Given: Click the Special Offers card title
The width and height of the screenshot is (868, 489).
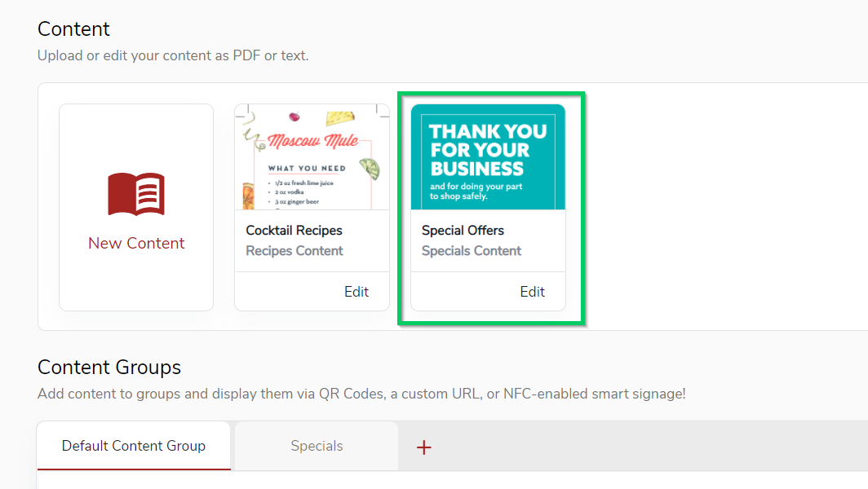Looking at the screenshot, I should 463,230.
